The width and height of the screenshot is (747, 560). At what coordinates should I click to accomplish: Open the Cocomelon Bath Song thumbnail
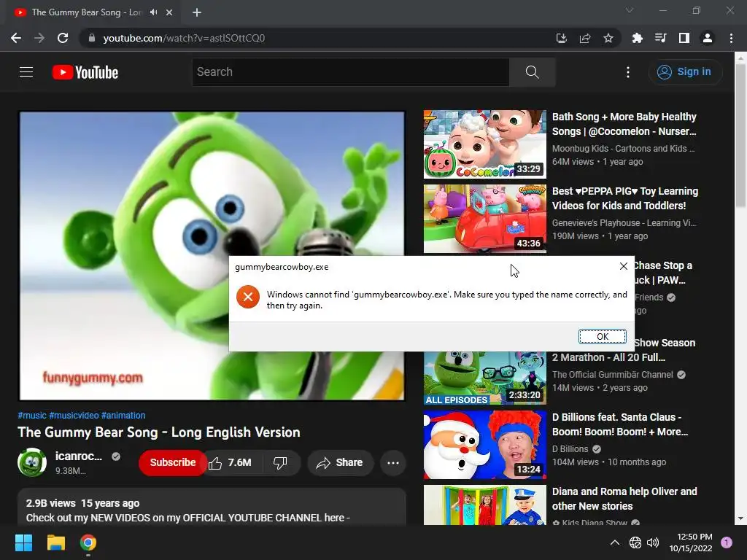[485, 144]
